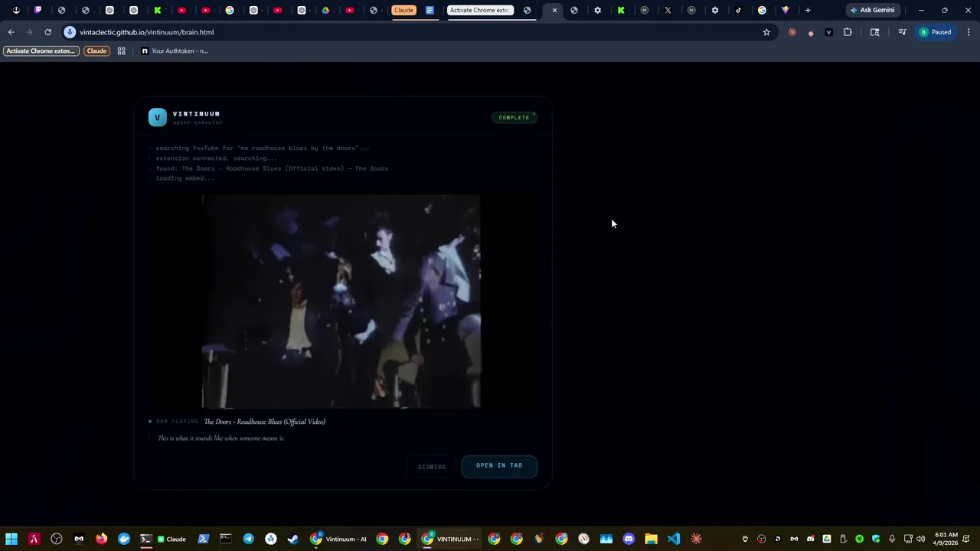The height and width of the screenshot is (551, 980).
Task: Open OBS Studio from the taskbar
Action: click(57, 539)
